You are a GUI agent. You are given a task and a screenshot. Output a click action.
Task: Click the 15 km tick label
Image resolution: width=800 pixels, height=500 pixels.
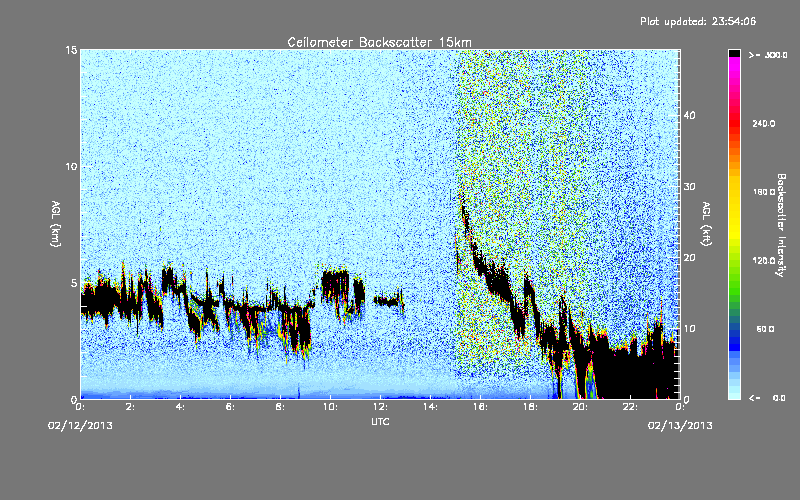71,50
